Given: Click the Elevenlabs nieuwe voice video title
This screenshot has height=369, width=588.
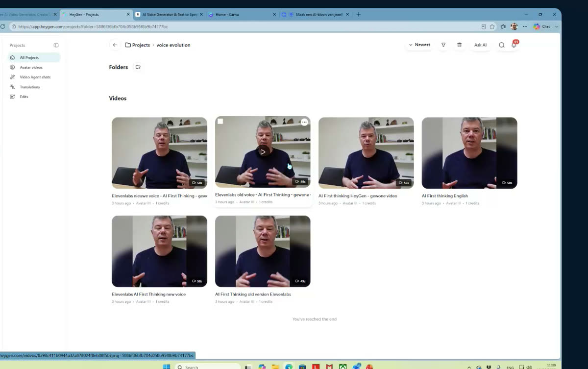Looking at the screenshot, I should pyautogui.click(x=159, y=196).
